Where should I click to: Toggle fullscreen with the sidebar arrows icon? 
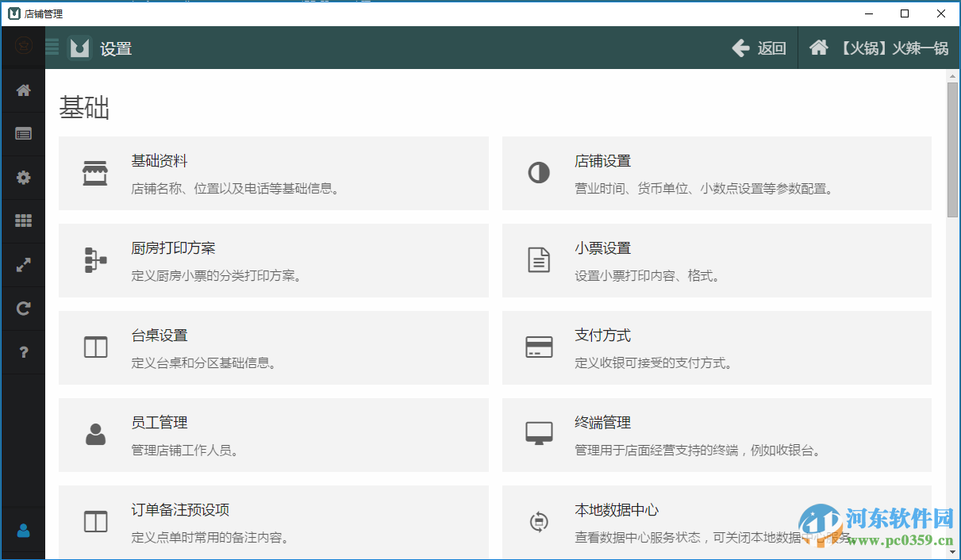pyautogui.click(x=24, y=264)
